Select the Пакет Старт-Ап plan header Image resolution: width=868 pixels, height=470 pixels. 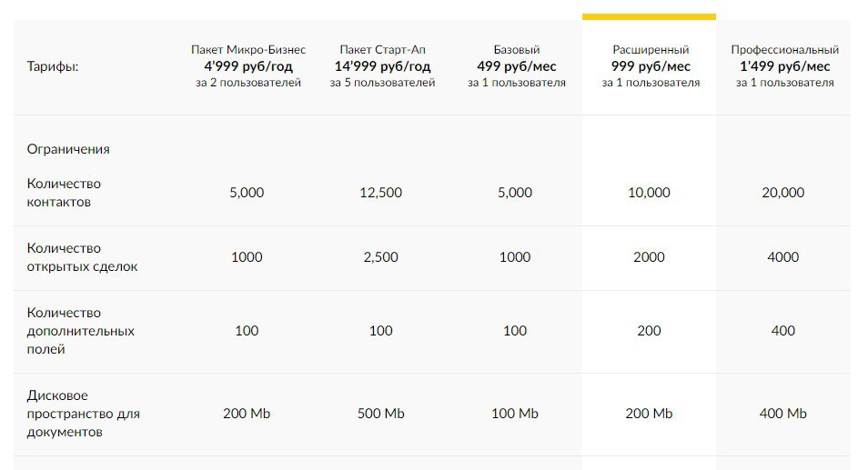click(x=382, y=66)
